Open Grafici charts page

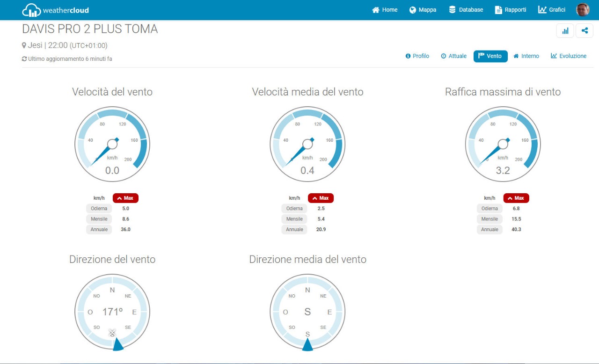(x=552, y=10)
